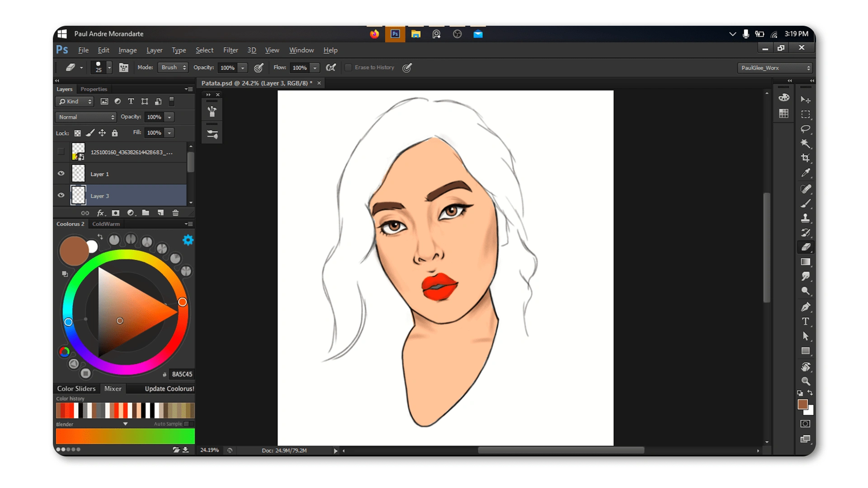Open Firefox from the taskbar

click(x=374, y=34)
